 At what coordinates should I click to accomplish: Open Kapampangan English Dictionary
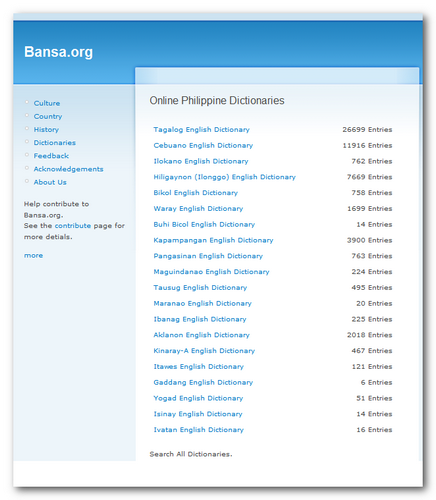point(213,240)
